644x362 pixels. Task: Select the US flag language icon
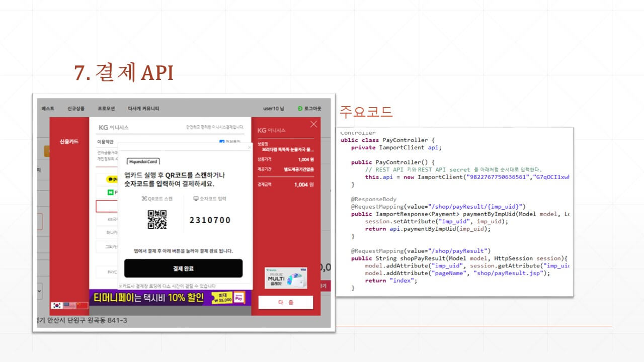69,305
